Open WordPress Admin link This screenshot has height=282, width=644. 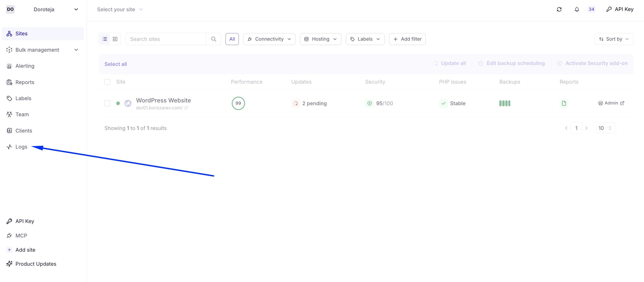tap(611, 103)
